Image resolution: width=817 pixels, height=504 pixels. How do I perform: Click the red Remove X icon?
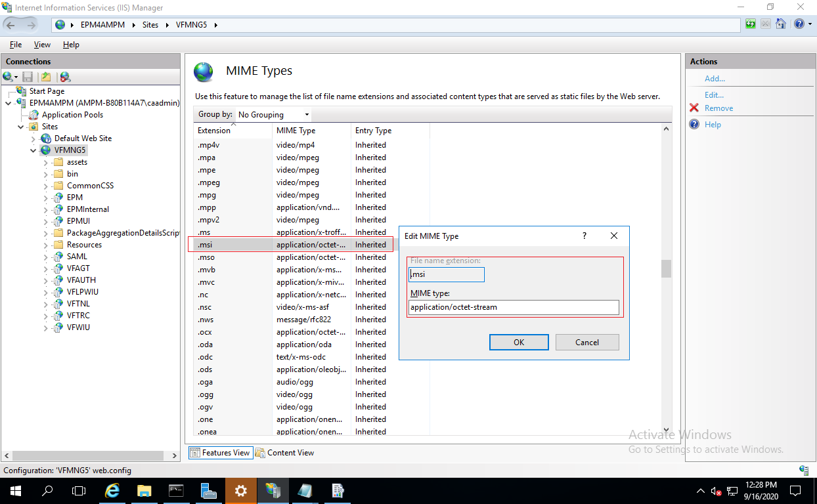(694, 108)
